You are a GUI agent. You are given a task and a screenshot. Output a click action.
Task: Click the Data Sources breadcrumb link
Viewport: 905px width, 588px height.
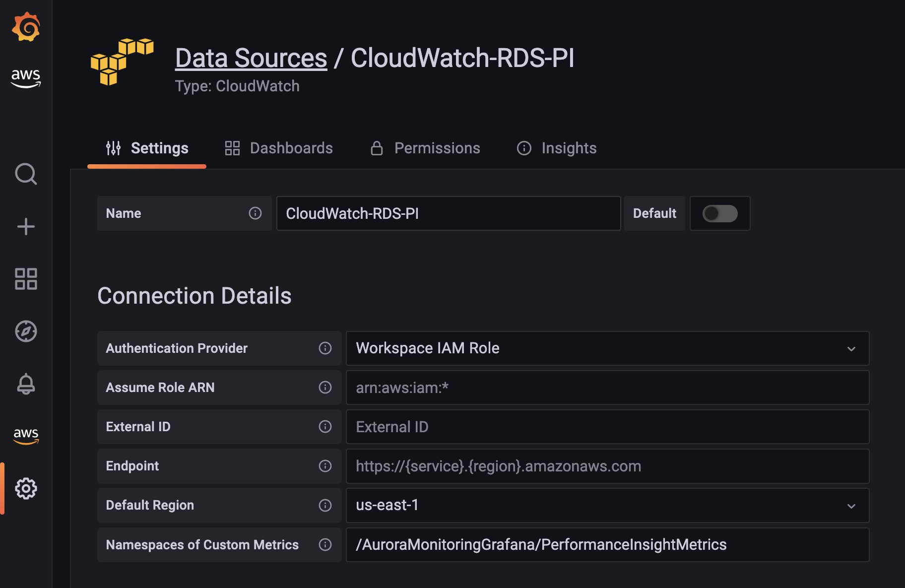click(x=250, y=58)
